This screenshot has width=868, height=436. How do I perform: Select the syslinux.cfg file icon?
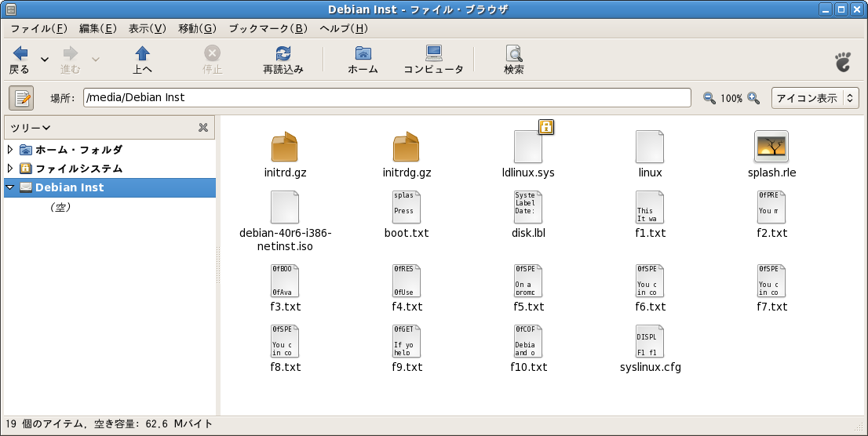650,341
